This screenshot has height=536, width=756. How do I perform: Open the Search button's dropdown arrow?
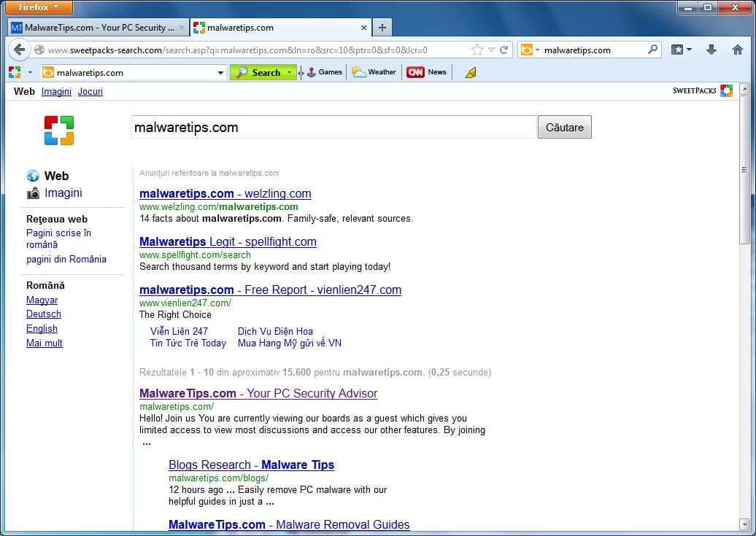point(289,72)
